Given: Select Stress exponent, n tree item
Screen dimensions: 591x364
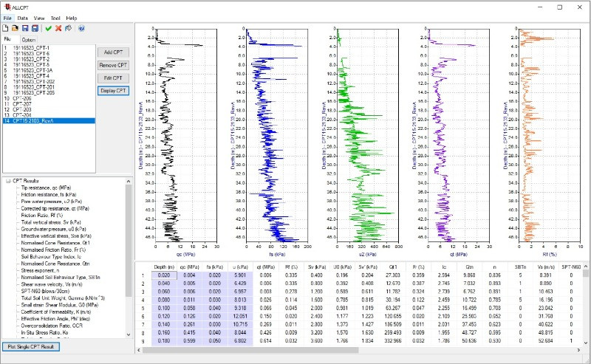Looking at the screenshot, I should coord(40,270).
